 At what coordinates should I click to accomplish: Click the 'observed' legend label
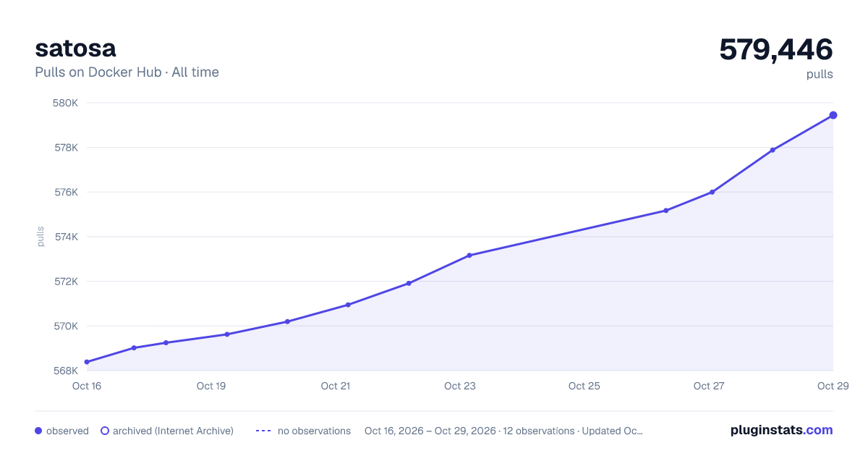click(67, 431)
